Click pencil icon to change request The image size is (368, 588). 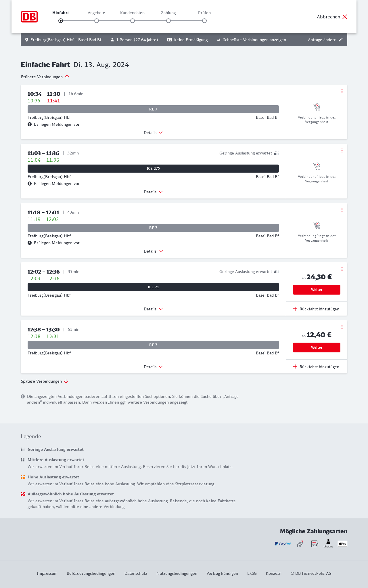(341, 40)
